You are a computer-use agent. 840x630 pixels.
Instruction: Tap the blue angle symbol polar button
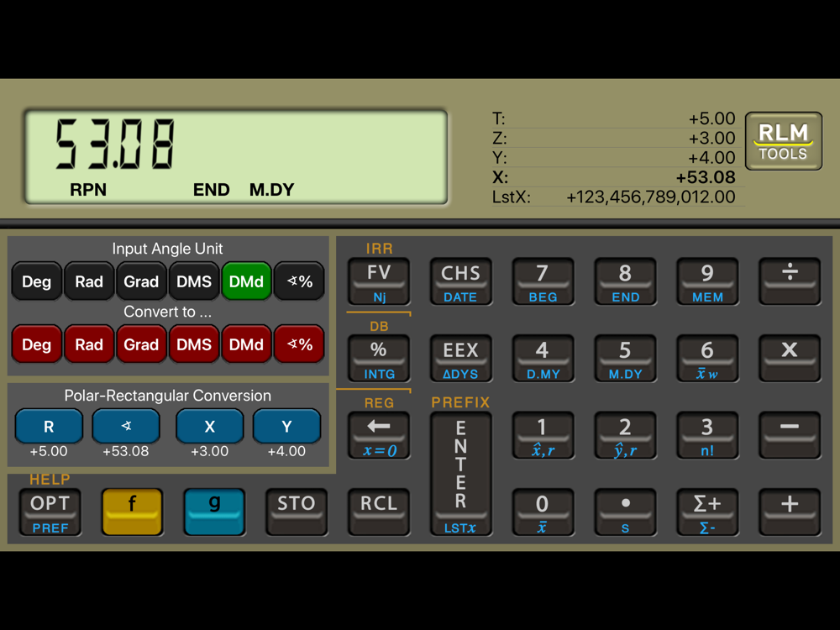(x=126, y=427)
